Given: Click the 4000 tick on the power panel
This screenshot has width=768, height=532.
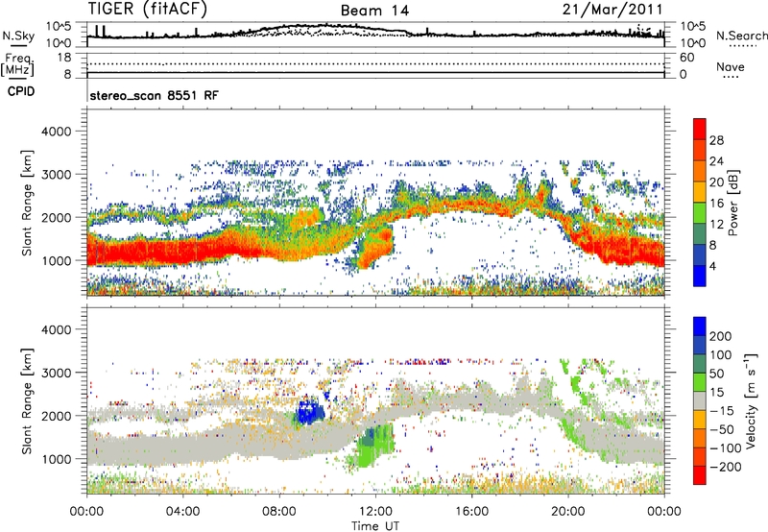Looking at the screenshot, I should pyautogui.click(x=56, y=132).
